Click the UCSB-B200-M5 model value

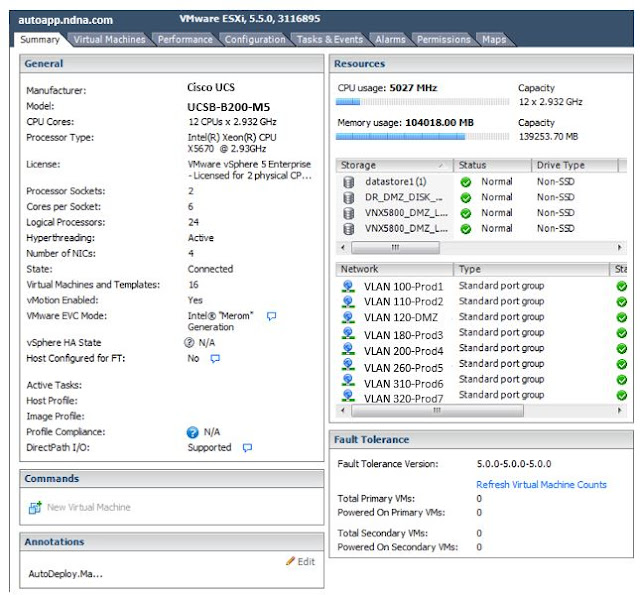click(229, 107)
